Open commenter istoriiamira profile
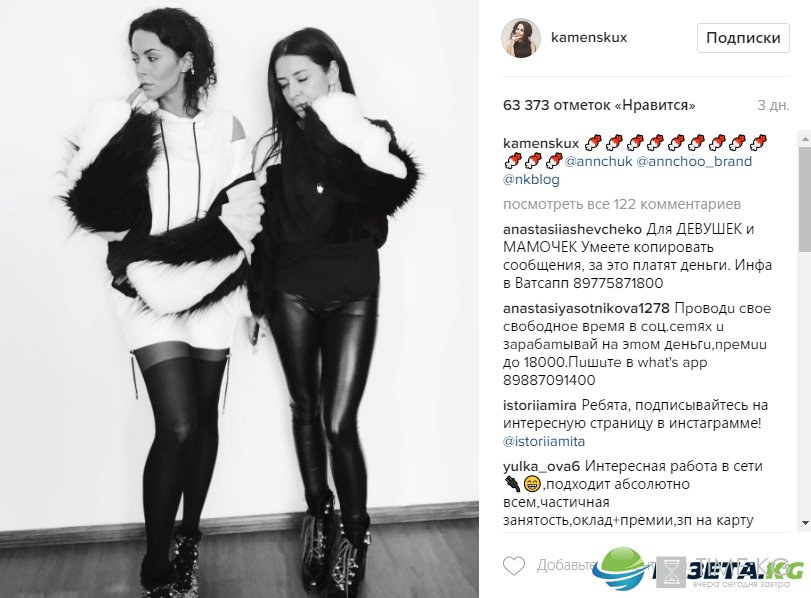The width and height of the screenshot is (811, 598). pyautogui.click(x=539, y=405)
